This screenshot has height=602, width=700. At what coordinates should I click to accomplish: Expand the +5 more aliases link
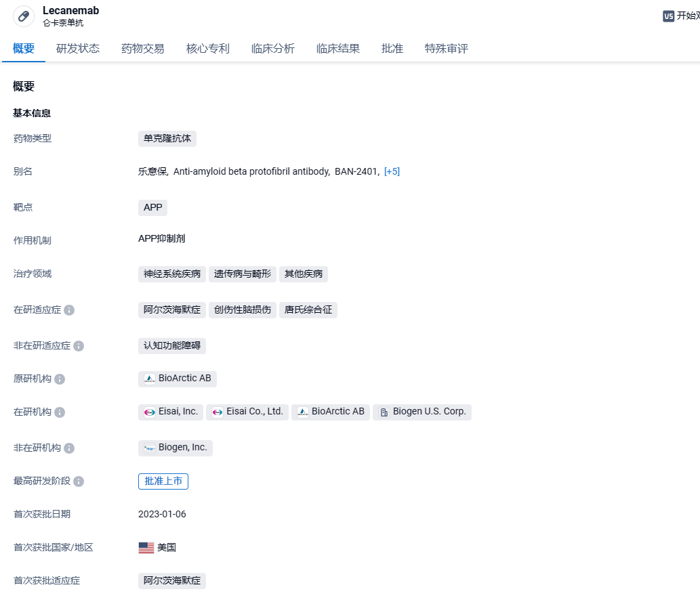click(x=392, y=171)
